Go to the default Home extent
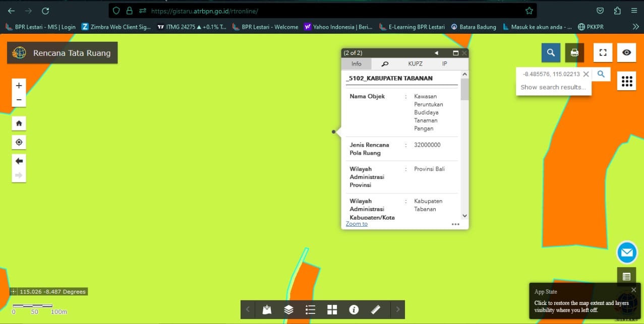This screenshot has height=324, width=644. click(19, 123)
